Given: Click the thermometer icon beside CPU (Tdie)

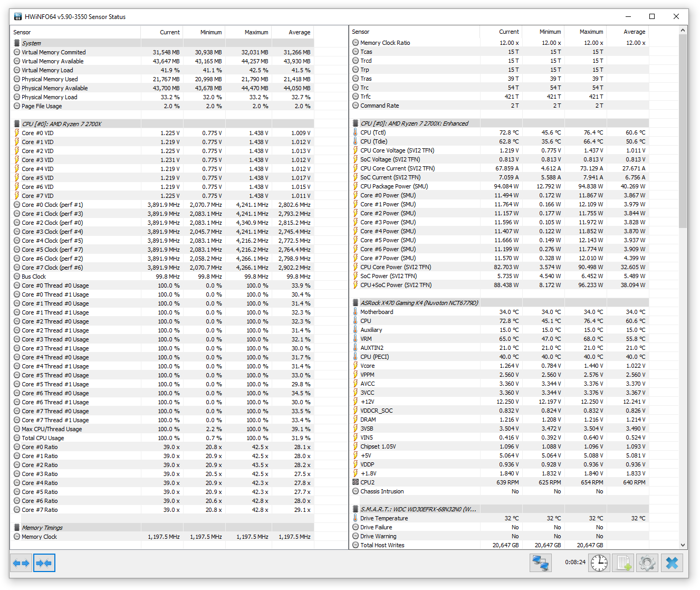Looking at the screenshot, I should click(x=356, y=141).
